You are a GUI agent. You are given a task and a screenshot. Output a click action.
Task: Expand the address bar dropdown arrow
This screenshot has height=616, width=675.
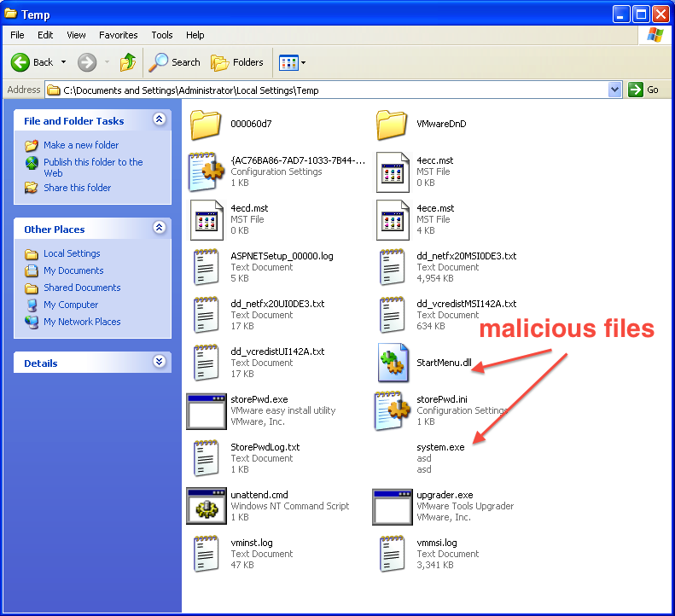coord(615,90)
